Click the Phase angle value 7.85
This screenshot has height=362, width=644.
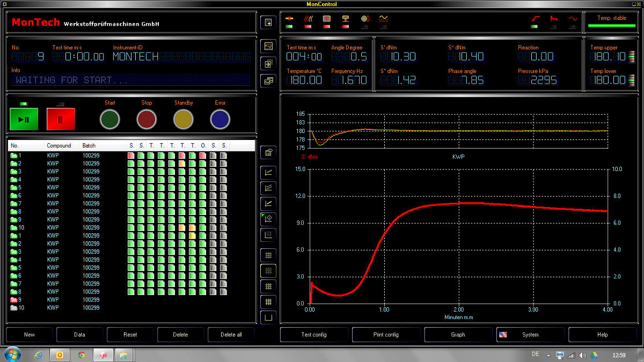click(x=466, y=80)
